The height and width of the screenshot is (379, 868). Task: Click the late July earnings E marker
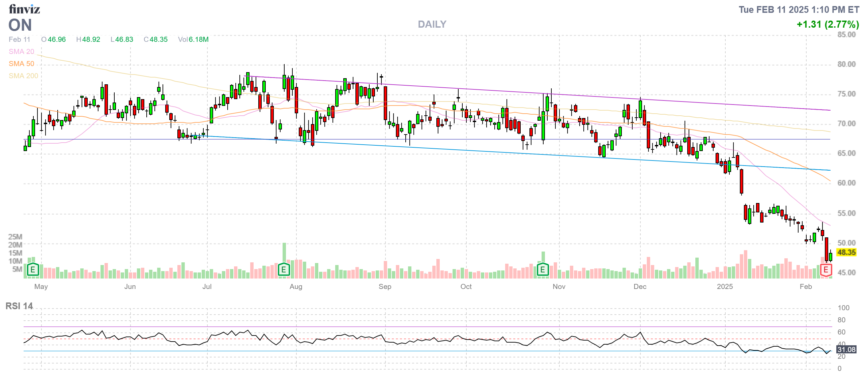(x=284, y=270)
